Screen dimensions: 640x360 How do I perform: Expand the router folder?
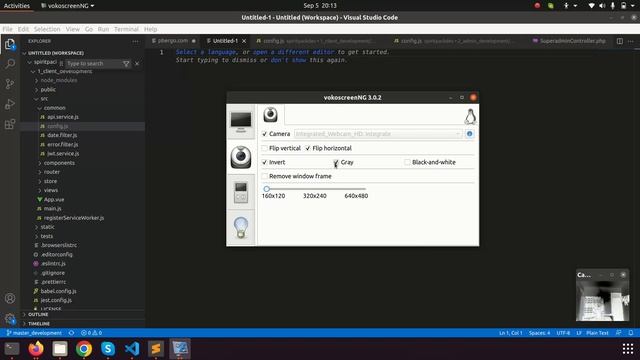(x=52, y=172)
